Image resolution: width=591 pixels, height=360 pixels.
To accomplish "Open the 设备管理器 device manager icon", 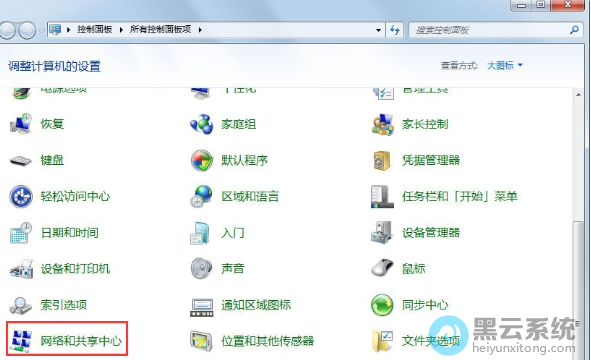I will [382, 232].
